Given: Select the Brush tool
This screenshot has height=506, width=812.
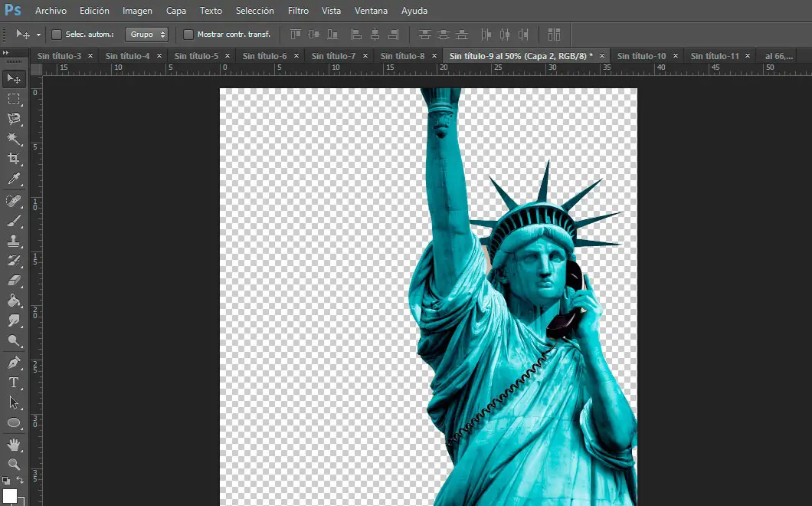Looking at the screenshot, I should point(14,221).
